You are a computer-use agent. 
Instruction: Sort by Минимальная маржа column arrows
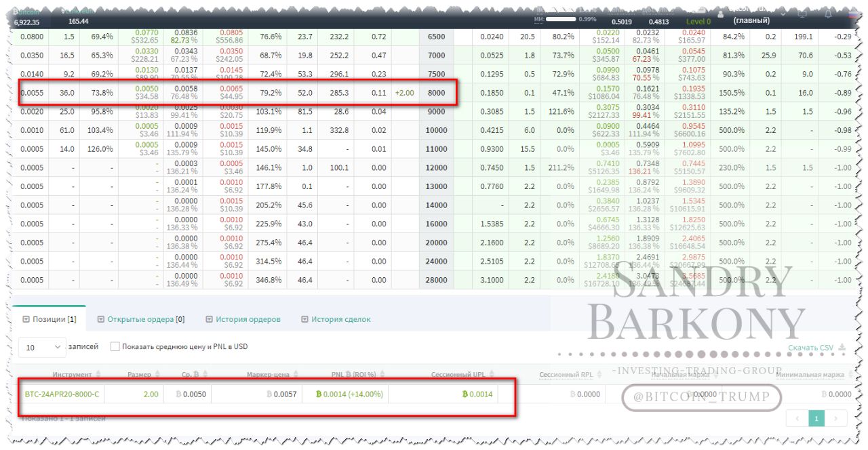click(x=850, y=375)
